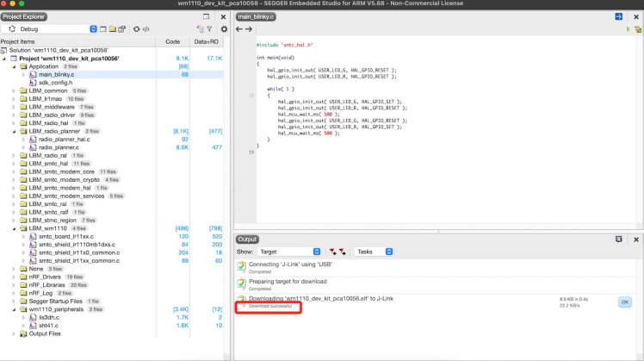Select the main_blinky.c editor tab
This screenshot has height=361, width=644.
click(x=255, y=16)
